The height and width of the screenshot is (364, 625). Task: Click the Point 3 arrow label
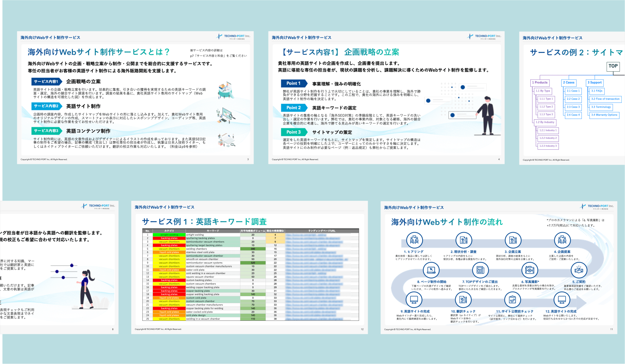tap(294, 132)
